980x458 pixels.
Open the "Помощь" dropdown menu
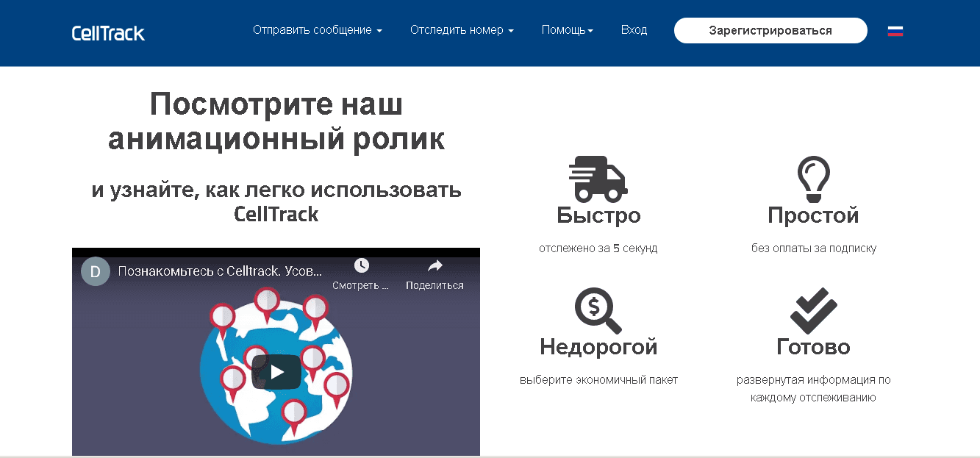567,30
